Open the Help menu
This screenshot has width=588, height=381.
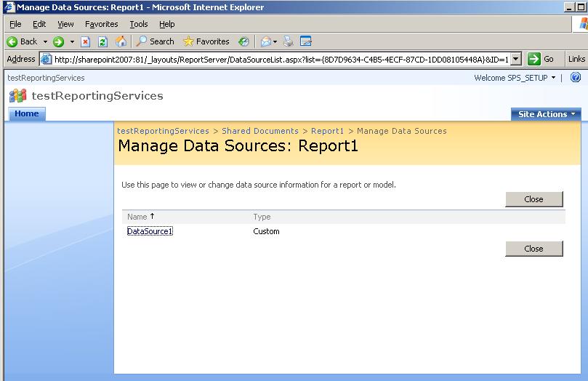167,24
